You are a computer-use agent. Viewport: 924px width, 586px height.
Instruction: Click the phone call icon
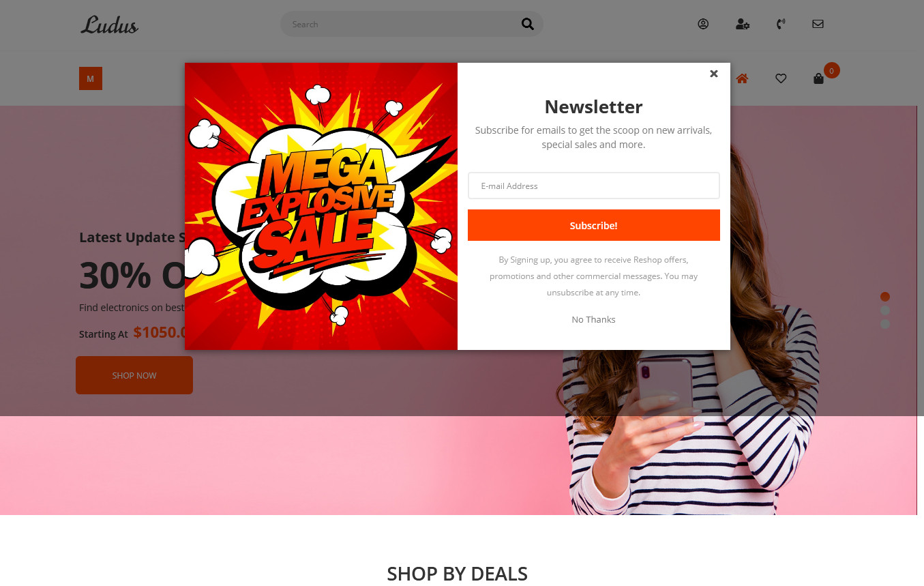coord(781,24)
